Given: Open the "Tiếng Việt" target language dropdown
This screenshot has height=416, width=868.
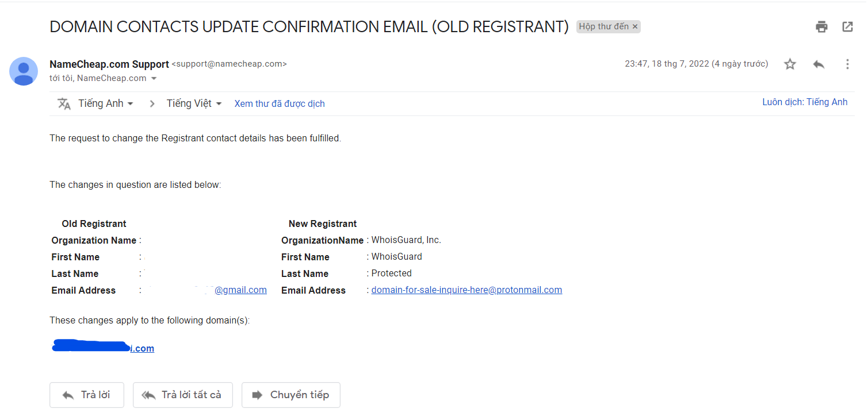Looking at the screenshot, I should pyautogui.click(x=194, y=103).
